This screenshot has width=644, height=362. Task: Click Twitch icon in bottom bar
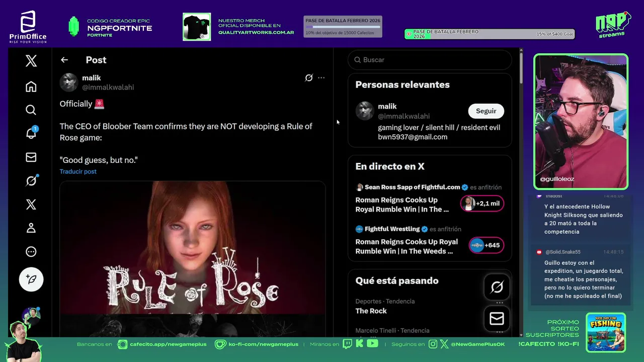(348, 344)
